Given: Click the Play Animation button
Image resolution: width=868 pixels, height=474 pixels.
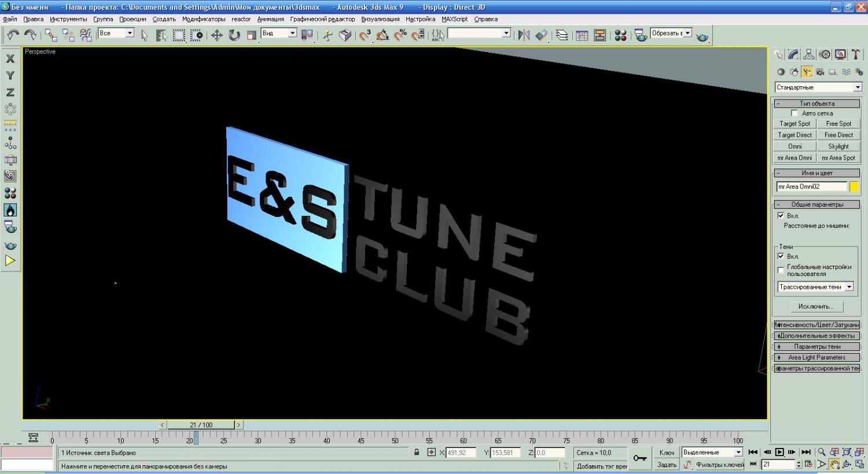Looking at the screenshot, I should [779, 452].
